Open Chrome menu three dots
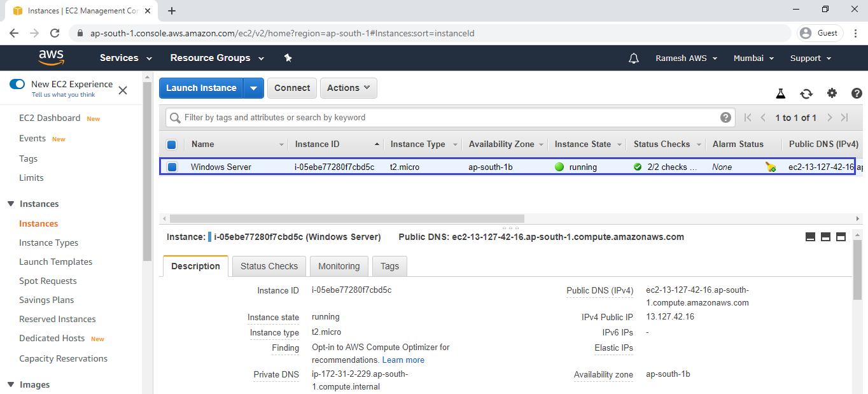This screenshot has height=394, width=868. click(x=855, y=33)
